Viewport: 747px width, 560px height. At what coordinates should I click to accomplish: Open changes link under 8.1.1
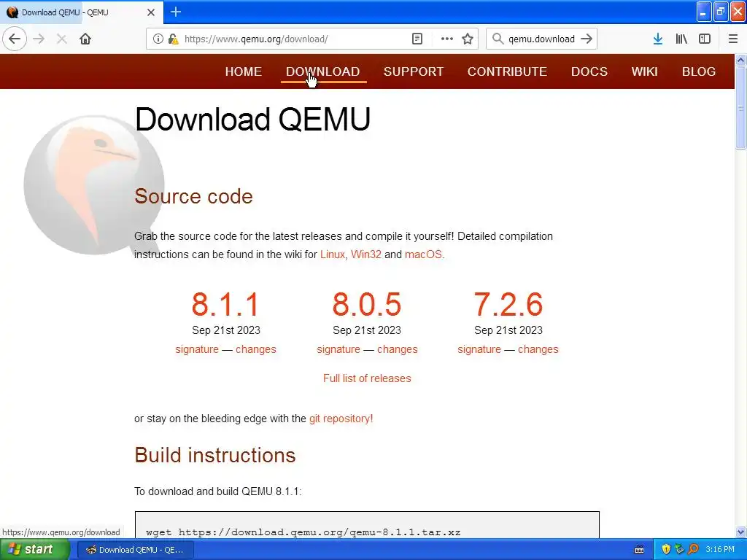pos(256,349)
